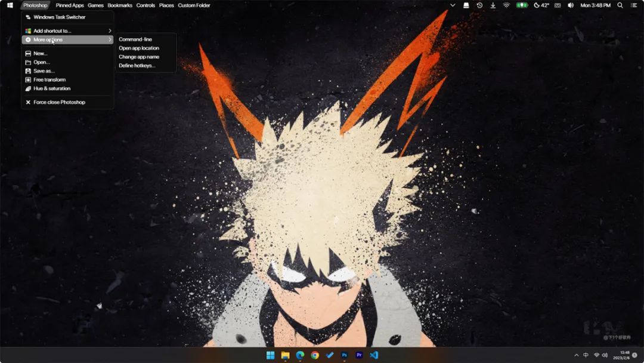Click the history clock icon in top bar
This screenshot has height=363, width=644.
pos(479,5)
